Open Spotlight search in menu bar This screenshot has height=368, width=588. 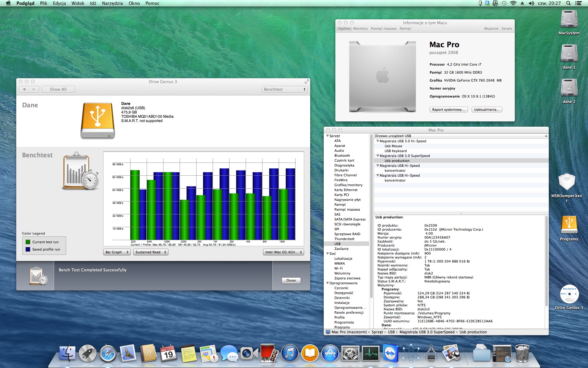tap(568, 3)
